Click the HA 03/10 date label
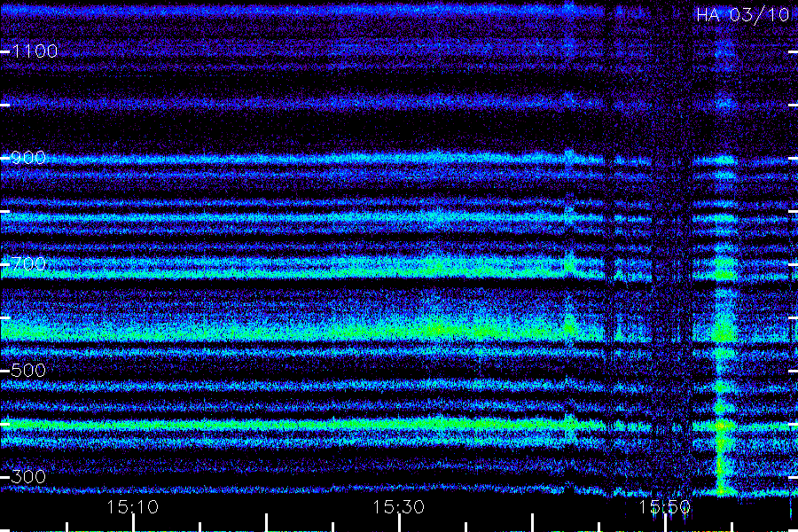The height and width of the screenshot is (532, 798). point(742,15)
